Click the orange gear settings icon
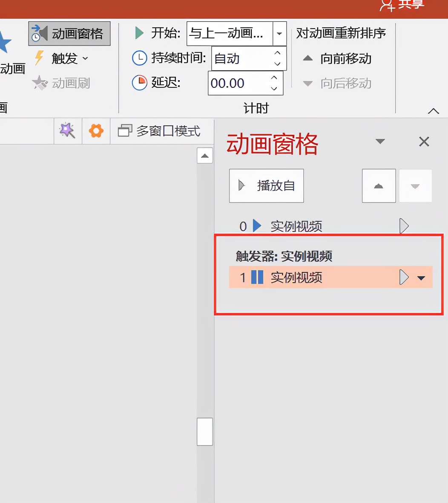 point(96,131)
